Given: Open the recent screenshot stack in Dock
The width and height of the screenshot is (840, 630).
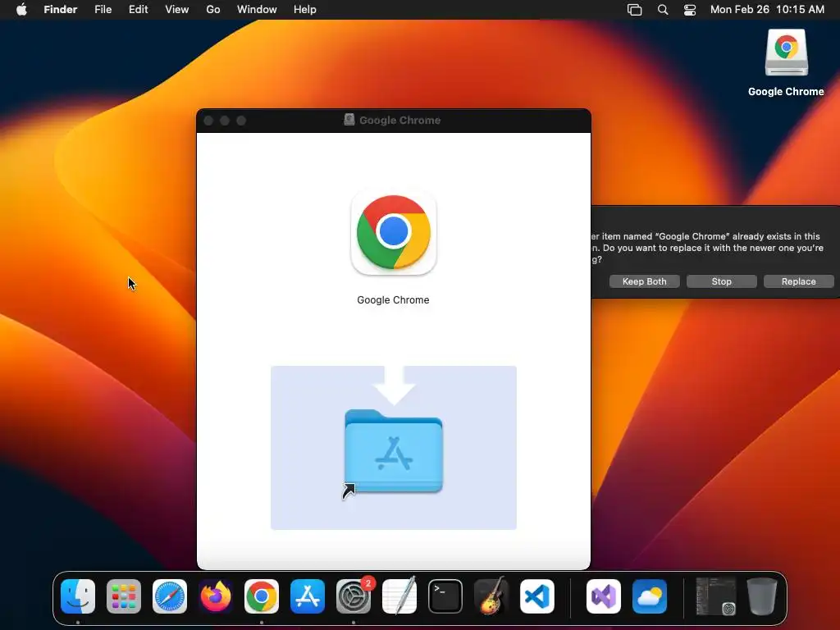Looking at the screenshot, I should 715,596.
